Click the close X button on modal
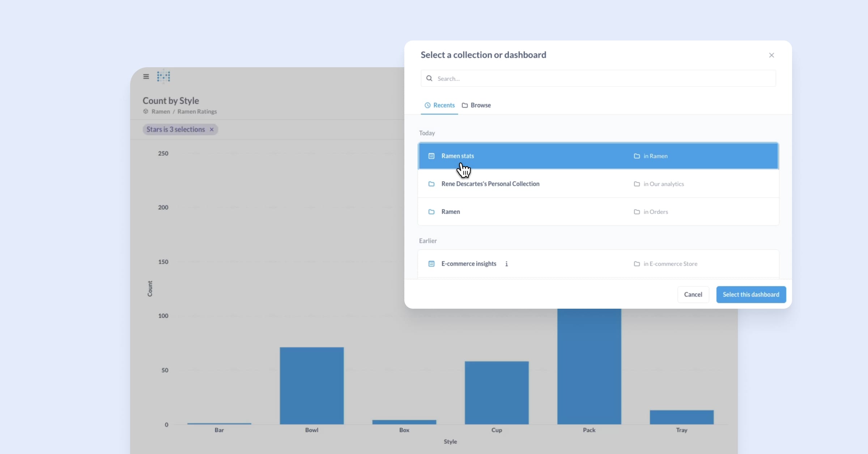 coord(771,55)
